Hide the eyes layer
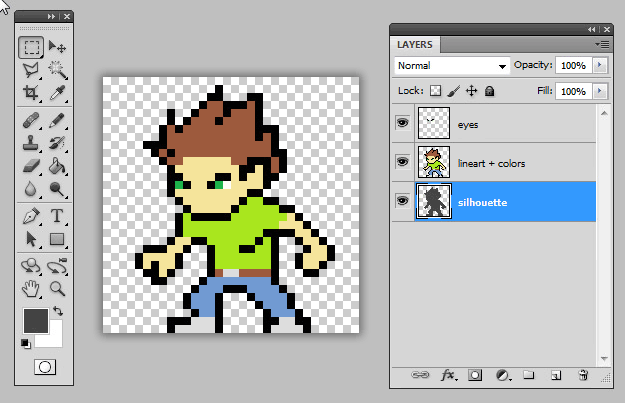This screenshot has width=625, height=403. 403,123
